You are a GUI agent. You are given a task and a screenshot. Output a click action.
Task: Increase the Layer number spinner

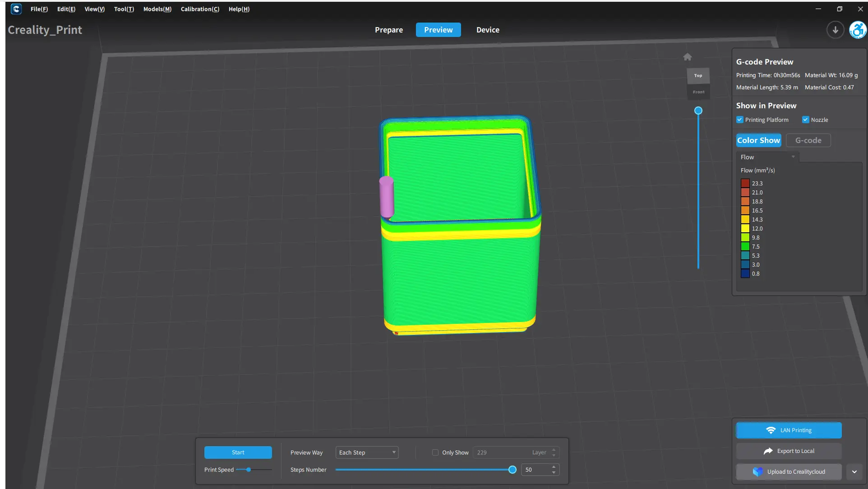click(554, 450)
